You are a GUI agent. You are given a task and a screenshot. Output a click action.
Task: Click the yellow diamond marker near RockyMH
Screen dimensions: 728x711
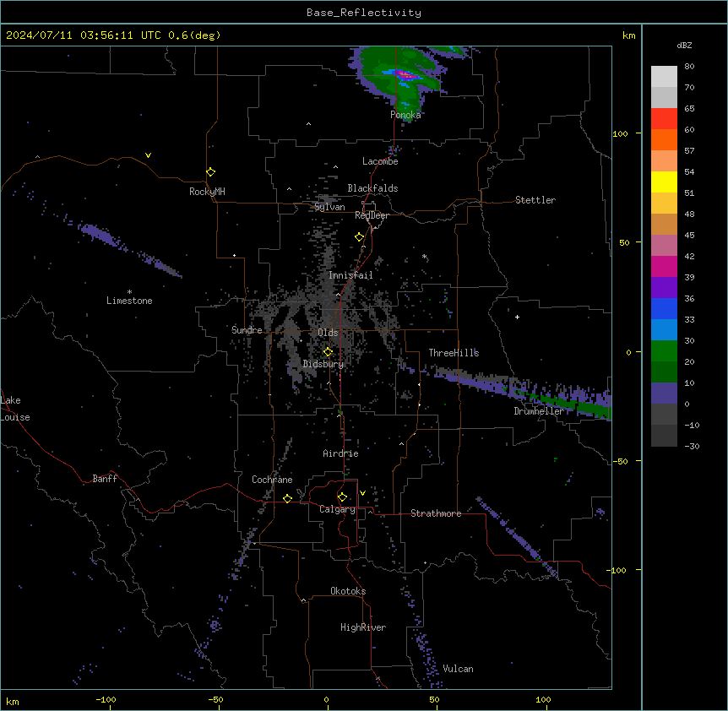[210, 172]
